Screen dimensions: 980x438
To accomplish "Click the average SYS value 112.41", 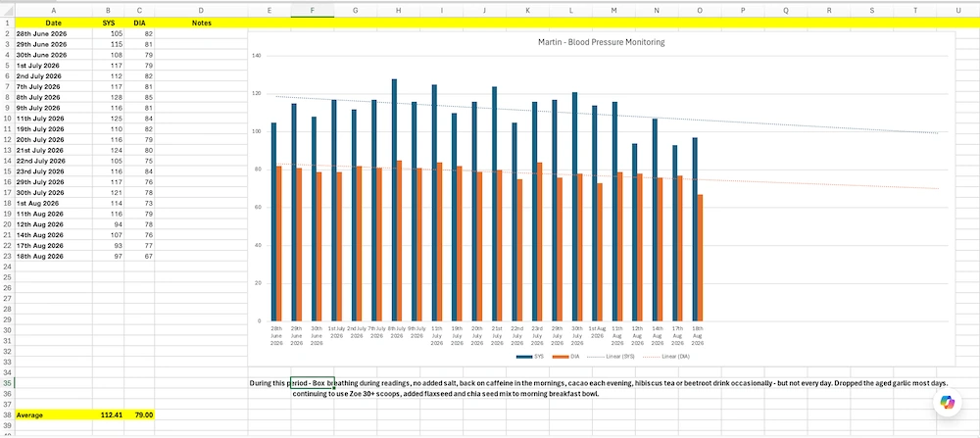I will (x=108, y=414).
